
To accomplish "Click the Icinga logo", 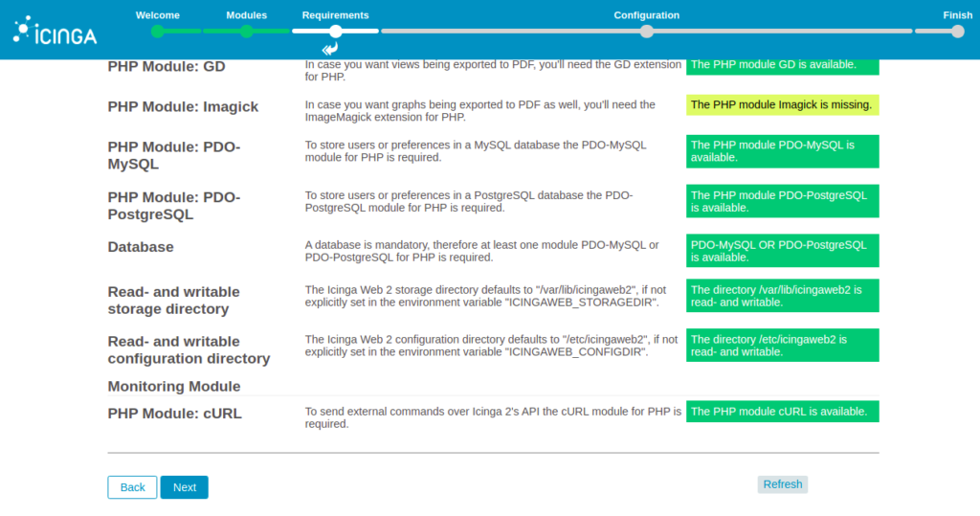I will tap(55, 31).
